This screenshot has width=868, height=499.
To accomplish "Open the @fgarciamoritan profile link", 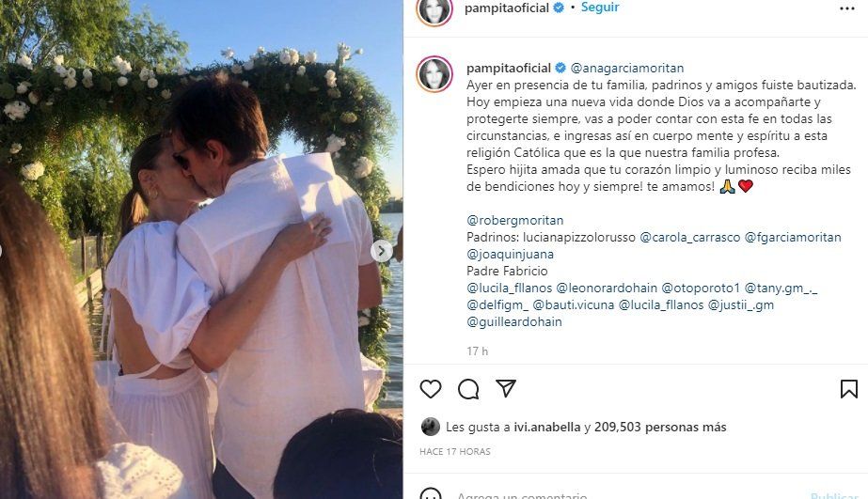I will click(x=793, y=238).
